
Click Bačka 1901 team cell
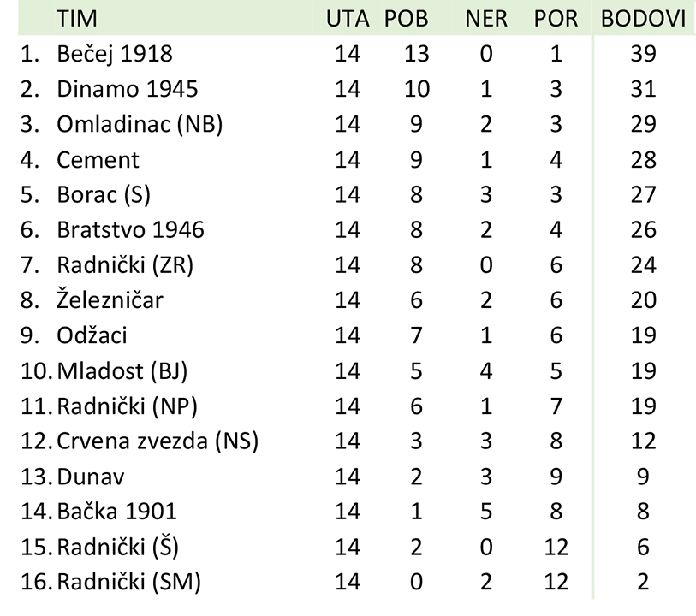click(116, 511)
